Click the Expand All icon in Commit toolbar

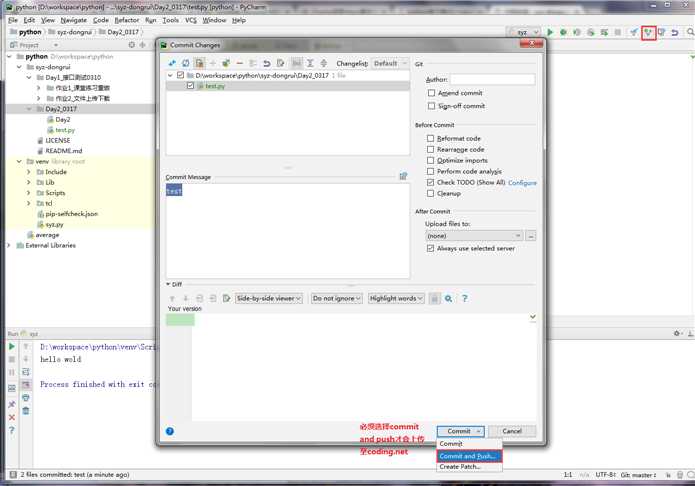point(310,63)
